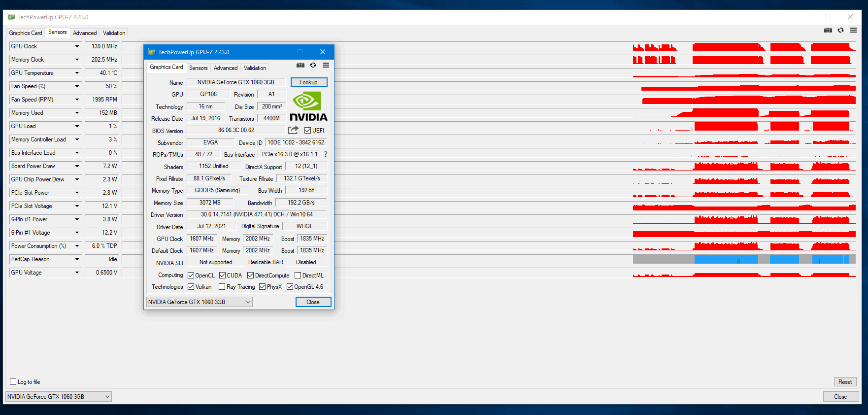Toggle the DirectML checkbox
Viewport: 868px width, 415px height.
coord(298,276)
